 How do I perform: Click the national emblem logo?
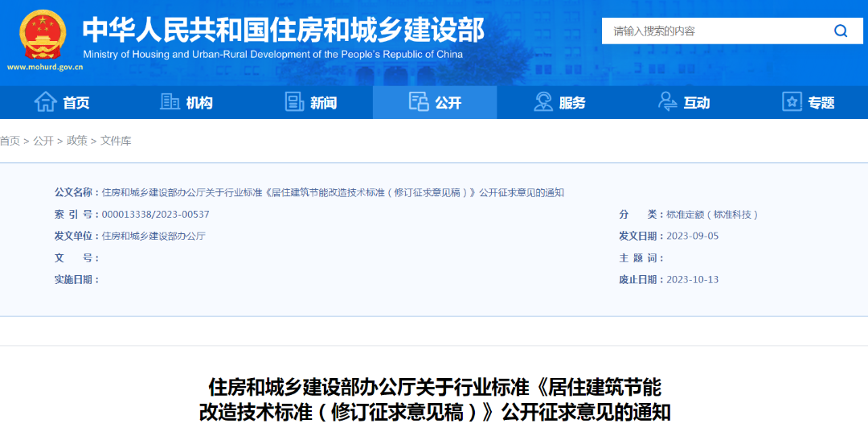(x=43, y=35)
